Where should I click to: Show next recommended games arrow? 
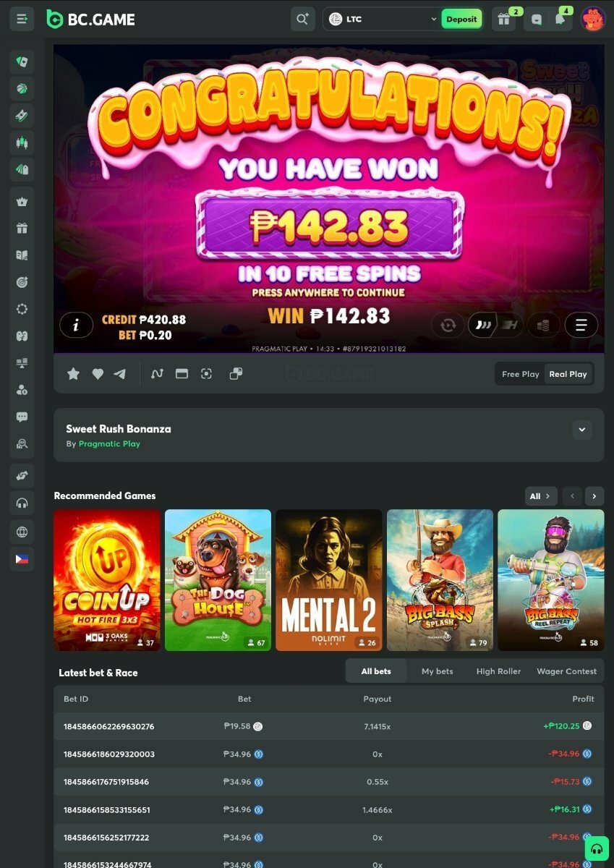point(594,496)
